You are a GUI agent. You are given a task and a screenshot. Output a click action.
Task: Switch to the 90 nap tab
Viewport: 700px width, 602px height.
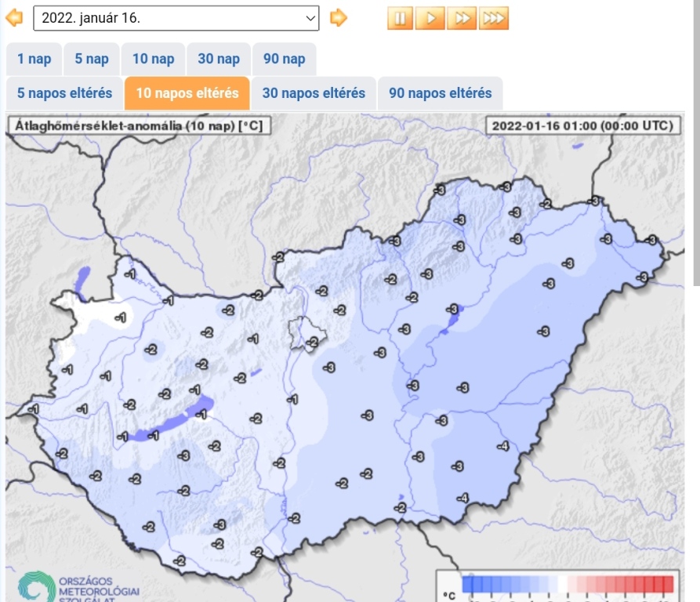click(284, 60)
